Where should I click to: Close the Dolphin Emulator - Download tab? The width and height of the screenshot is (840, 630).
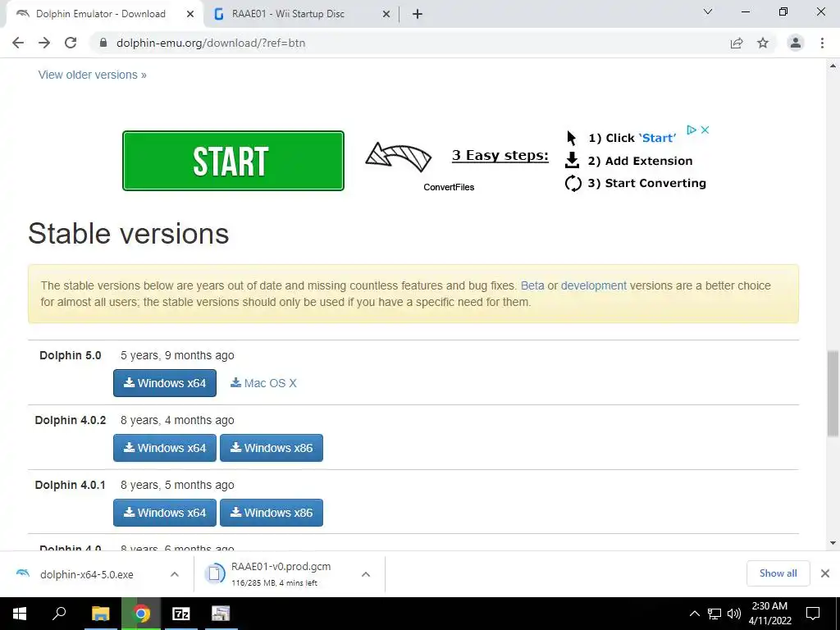190,14
